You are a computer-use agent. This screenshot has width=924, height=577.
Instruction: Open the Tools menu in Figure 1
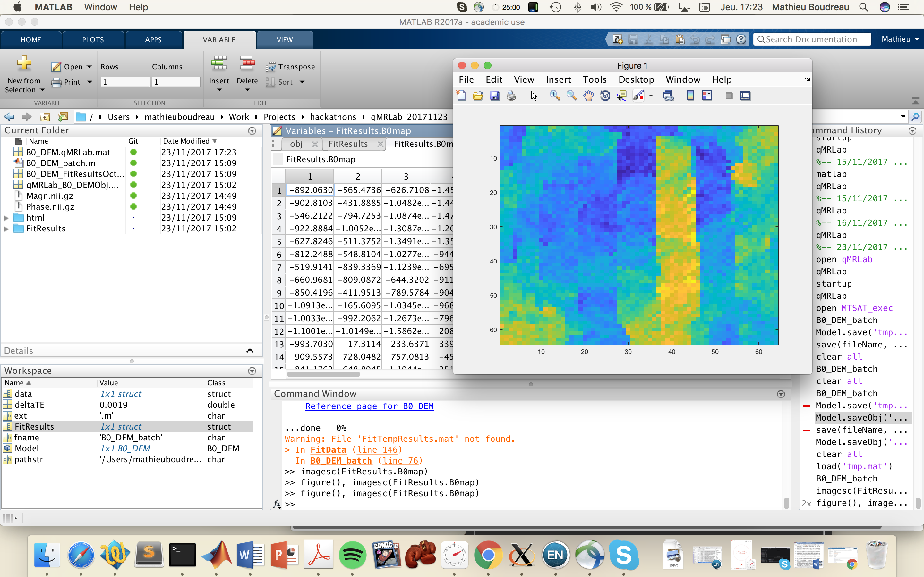click(x=595, y=79)
